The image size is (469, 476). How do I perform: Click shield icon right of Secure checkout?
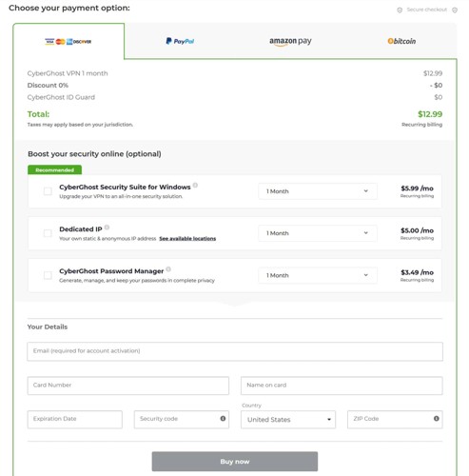455,10
